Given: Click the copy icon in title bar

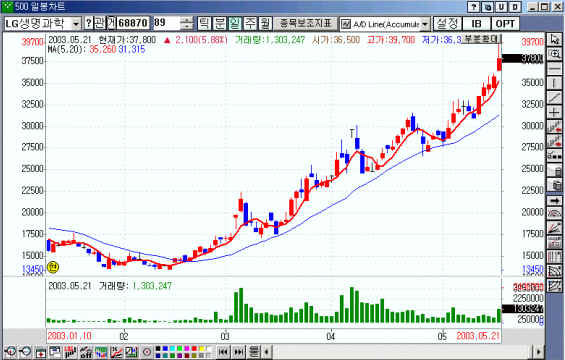Looking at the screenshot, I should [487, 7].
